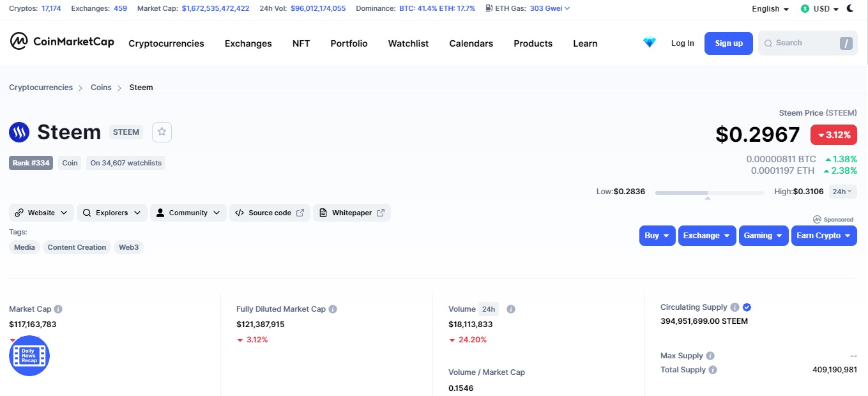868x396 pixels.
Task: Click the On 34,607 watchlists badge
Action: coord(126,163)
